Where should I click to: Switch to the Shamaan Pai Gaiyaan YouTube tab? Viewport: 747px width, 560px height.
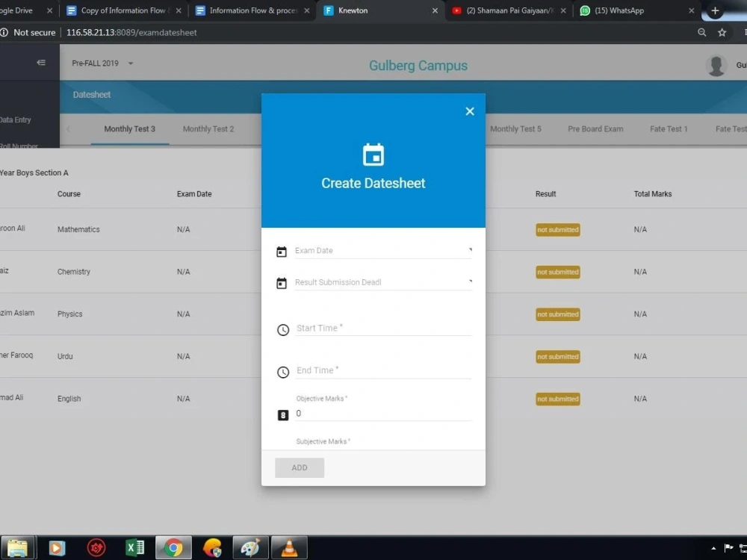point(509,10)
